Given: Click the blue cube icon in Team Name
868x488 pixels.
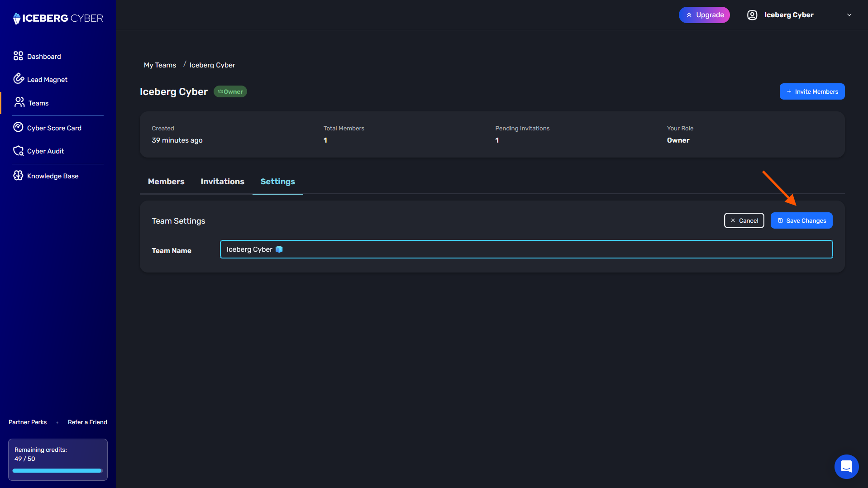Looking at the screenshot, I should click(279, 249).
